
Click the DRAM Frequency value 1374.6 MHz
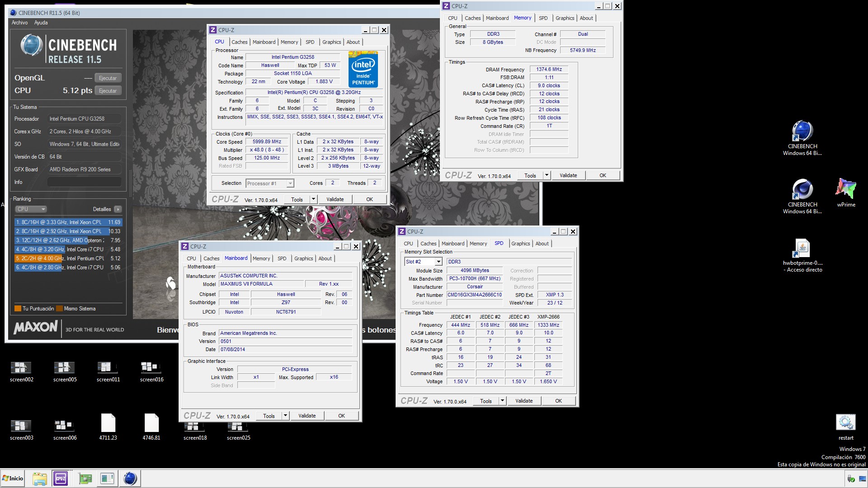[x=549, y=70]
